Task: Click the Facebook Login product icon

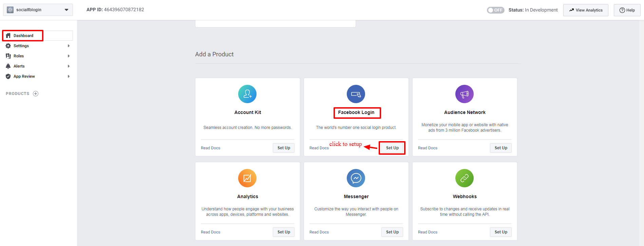Action: point(356,94)
